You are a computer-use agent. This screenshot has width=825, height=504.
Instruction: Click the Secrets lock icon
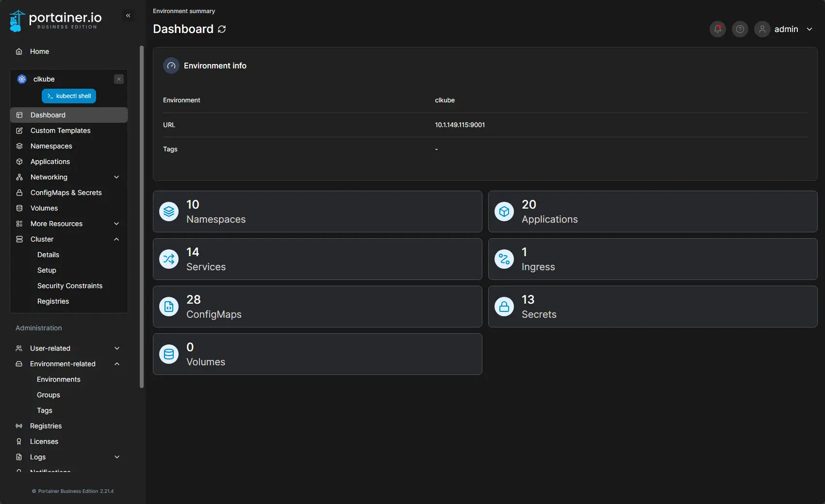click(x=504, y=307)
